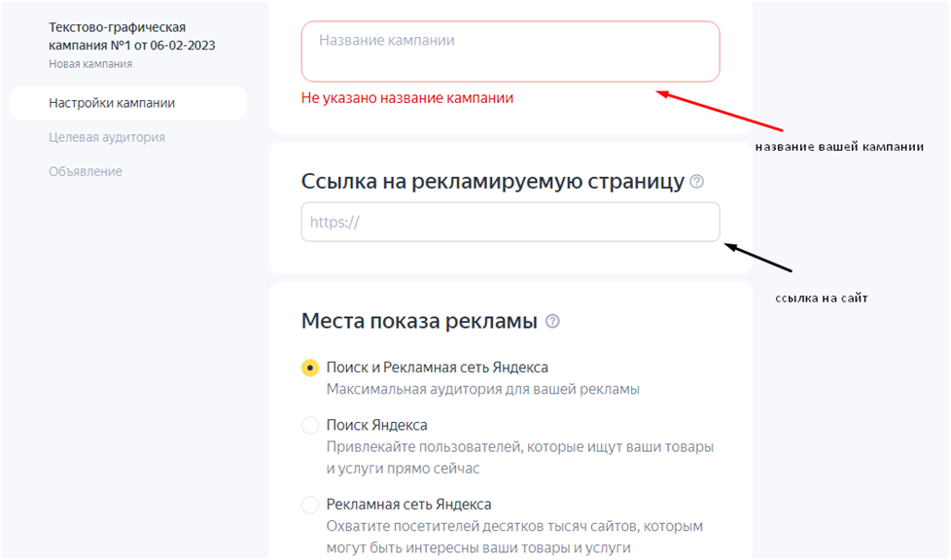Focus the "Название кампании" text field
The image size is (951, 560).
[x=510, y=52]
